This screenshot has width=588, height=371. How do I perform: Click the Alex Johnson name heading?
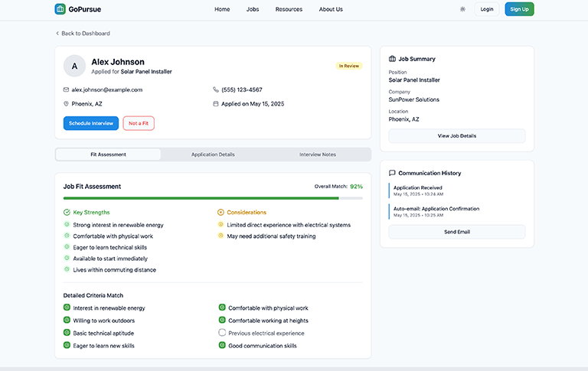tap(118, 62)
